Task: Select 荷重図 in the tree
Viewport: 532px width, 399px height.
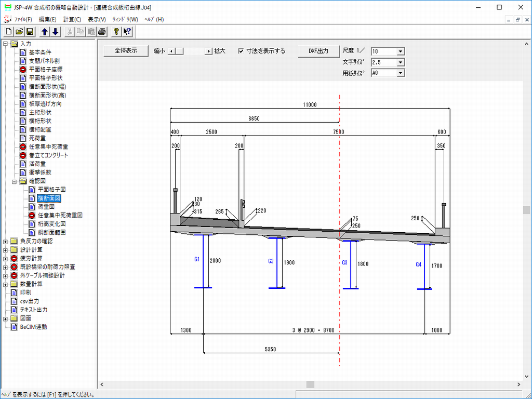Action: [x=46, y=207]
